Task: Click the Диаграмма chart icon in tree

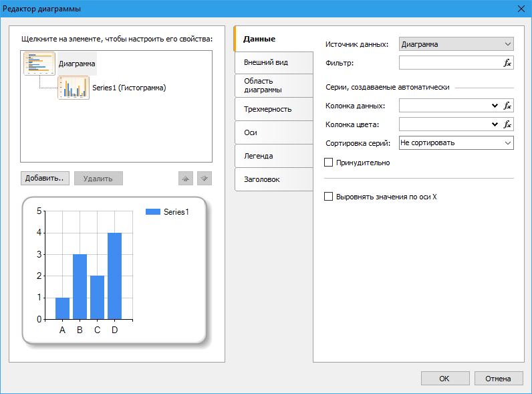Action: point(39,64)
